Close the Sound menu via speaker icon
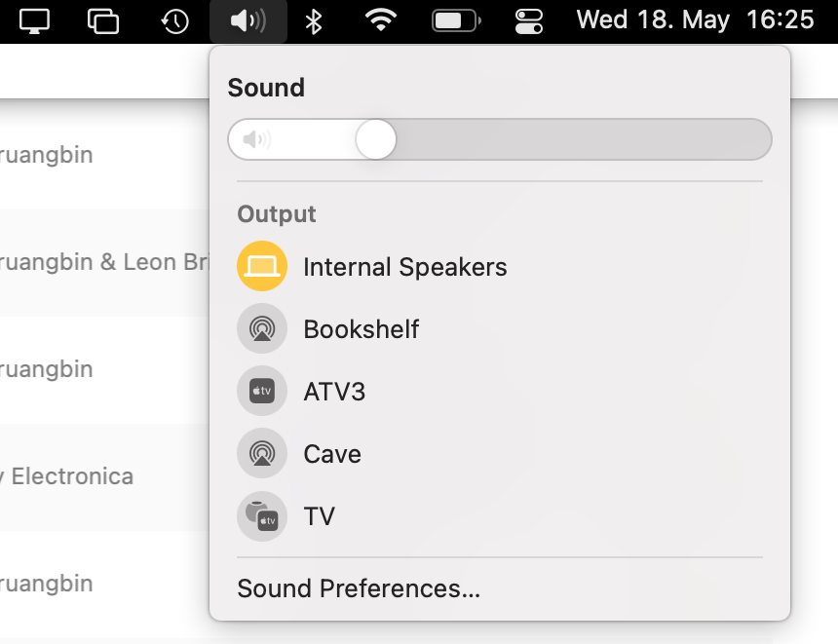 pos(248,21)
